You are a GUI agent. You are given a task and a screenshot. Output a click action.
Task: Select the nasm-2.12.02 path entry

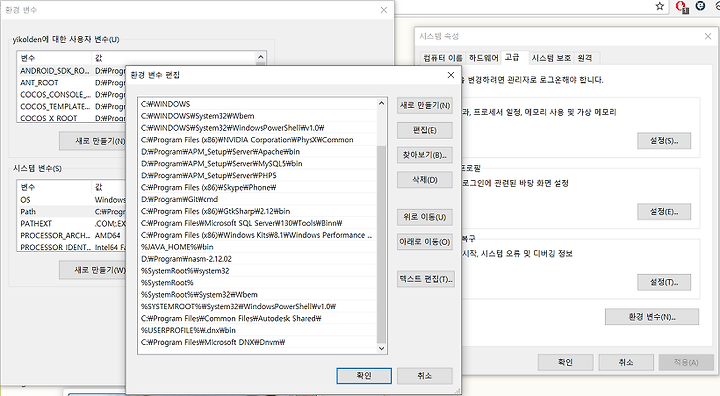(x=258, y=259)
